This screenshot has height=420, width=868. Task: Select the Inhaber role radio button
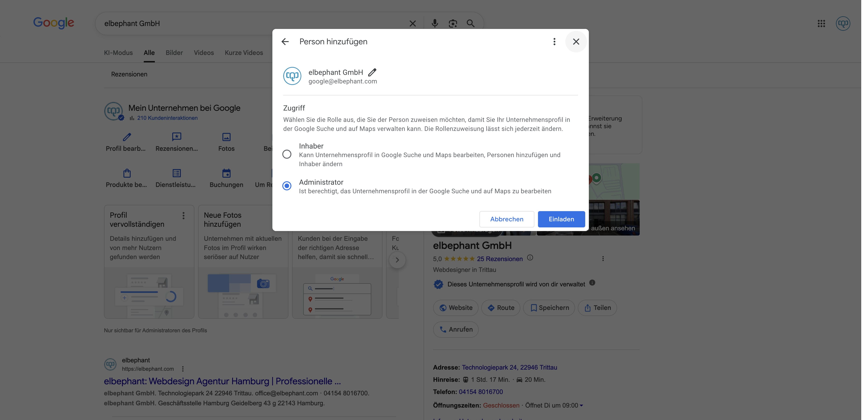287,154
